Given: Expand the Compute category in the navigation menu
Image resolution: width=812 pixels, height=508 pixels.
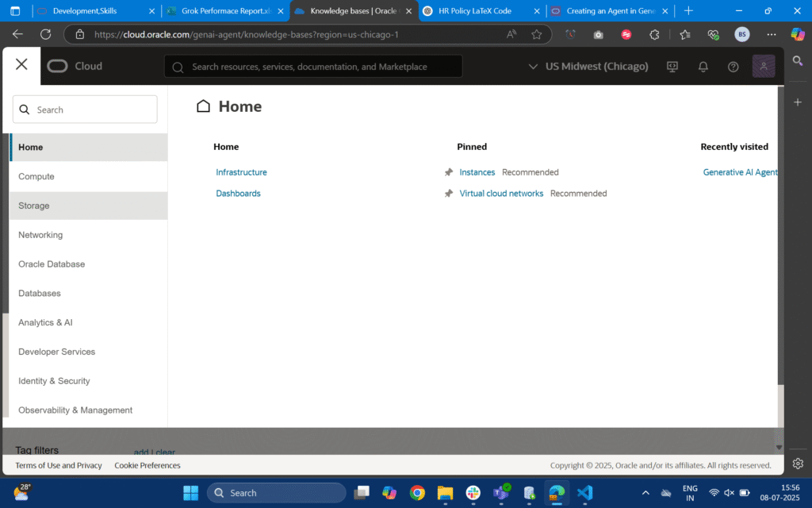Looking at the screenshot, I should [36, 176].
